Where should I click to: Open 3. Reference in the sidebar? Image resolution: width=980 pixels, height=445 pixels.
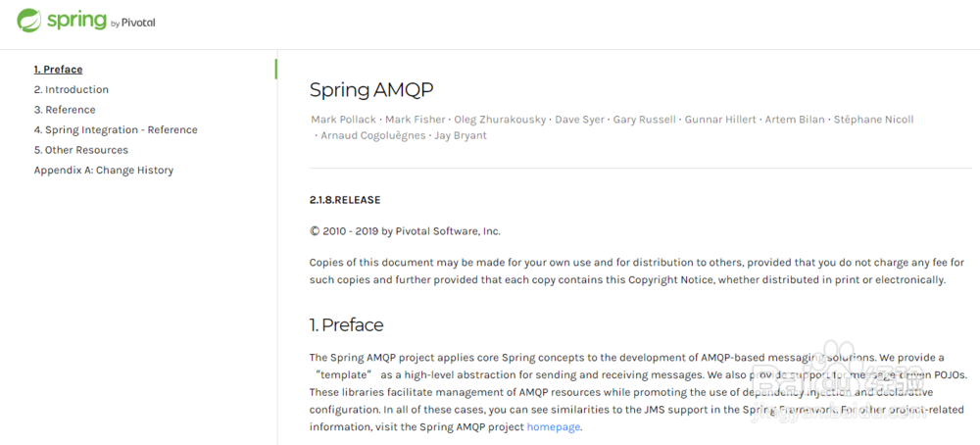[x=65, y=110]
